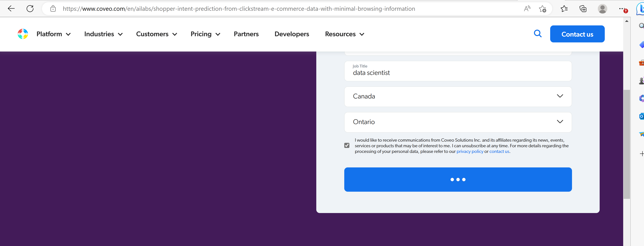Viewport: 644px width, 246px height.
Task: Open the Favorites list icon
Action: (x=564, y=9)
